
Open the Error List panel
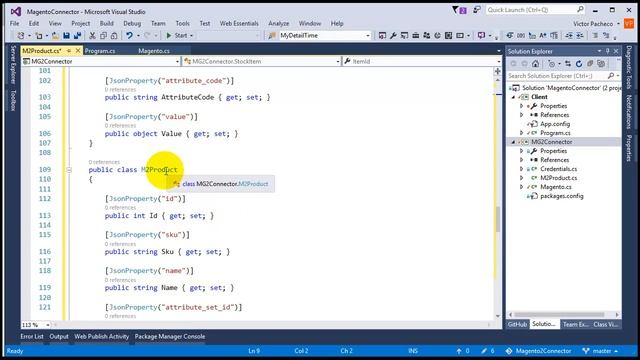click(32, 337)
